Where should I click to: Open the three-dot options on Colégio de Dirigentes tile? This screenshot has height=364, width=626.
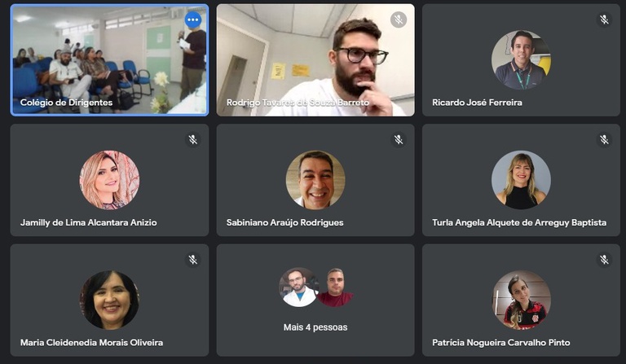(x=193, y=20)
